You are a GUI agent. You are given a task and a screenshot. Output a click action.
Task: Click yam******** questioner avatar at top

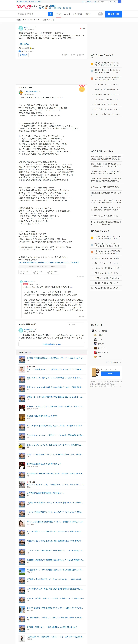point(21,28)
